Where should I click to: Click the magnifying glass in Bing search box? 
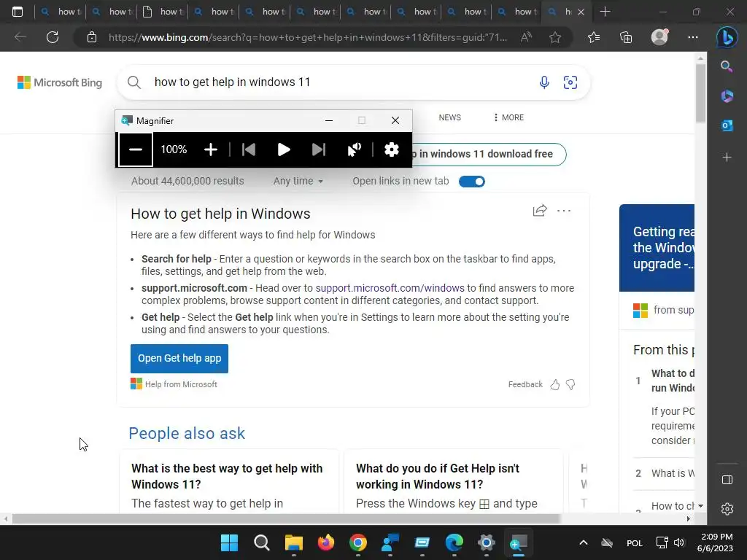(134, 82)
